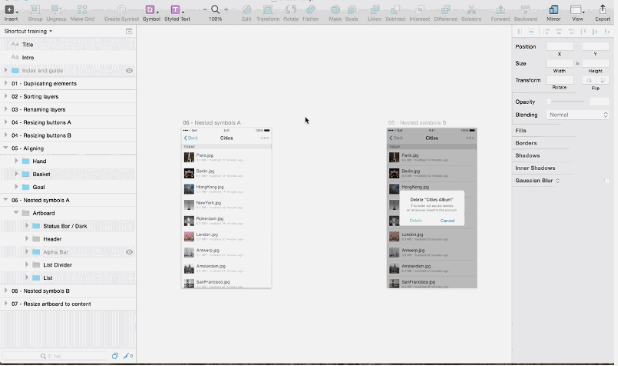
Task: Expand the 01 - Duplicating elements artboard
Action: pos(6,83)
